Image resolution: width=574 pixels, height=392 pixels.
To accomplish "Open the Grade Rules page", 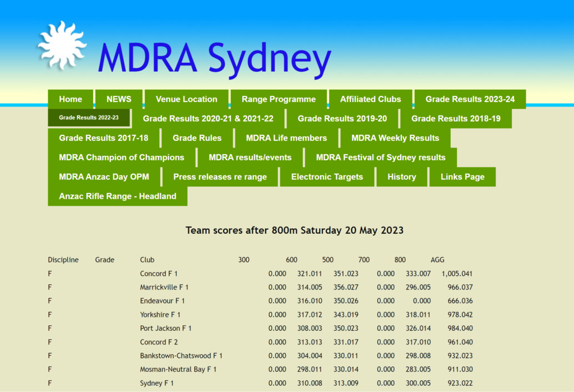I will (x=197, y=138).
